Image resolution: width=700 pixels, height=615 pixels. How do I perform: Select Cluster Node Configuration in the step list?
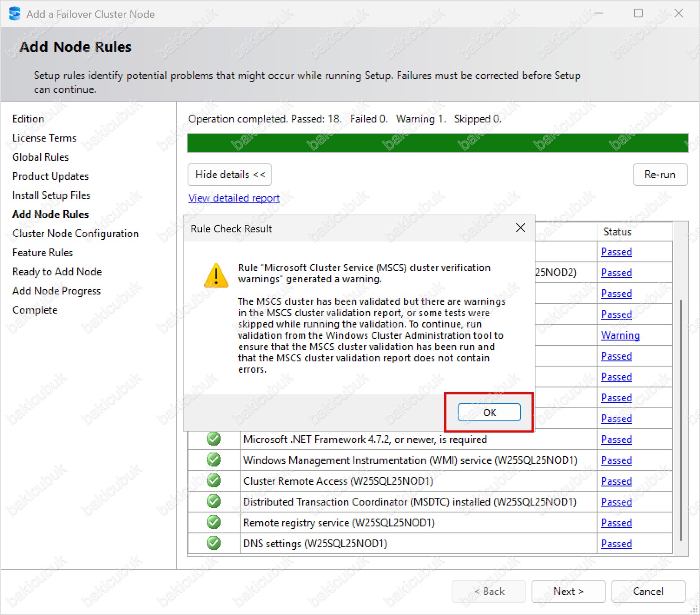point(76,234)
